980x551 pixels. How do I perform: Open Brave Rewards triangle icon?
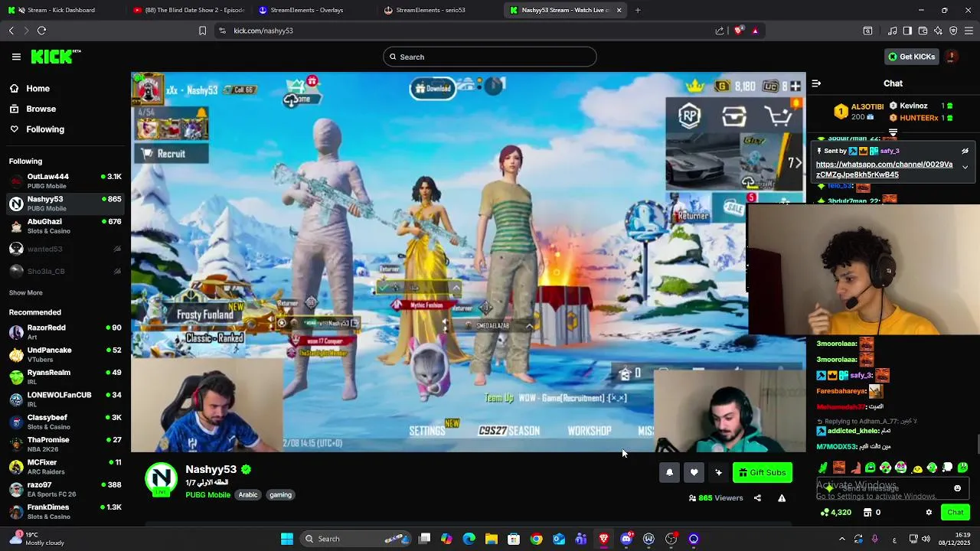(755, 31)
